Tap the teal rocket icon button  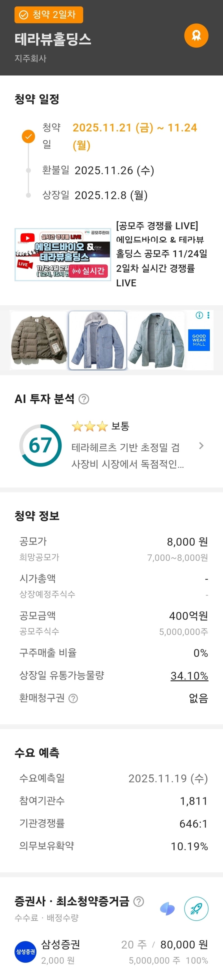click(196, 908)
